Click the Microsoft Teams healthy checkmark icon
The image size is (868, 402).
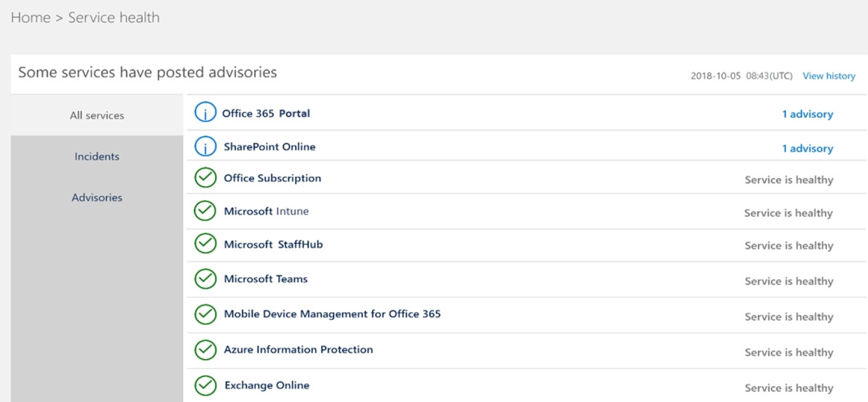tap(205, 279)
